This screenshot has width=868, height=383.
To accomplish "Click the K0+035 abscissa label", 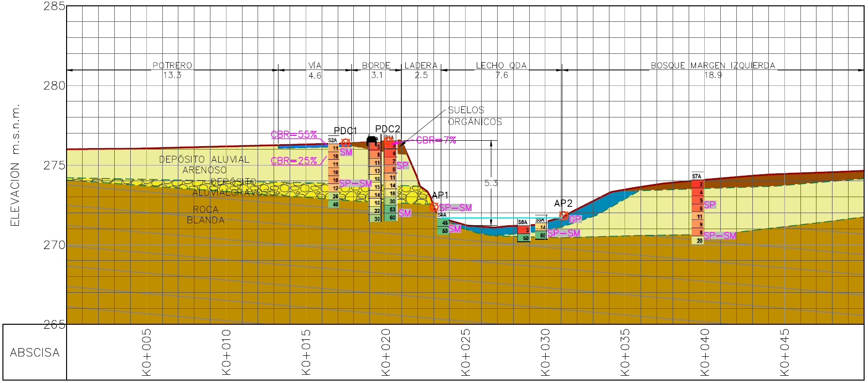I will tap(625, 352).
